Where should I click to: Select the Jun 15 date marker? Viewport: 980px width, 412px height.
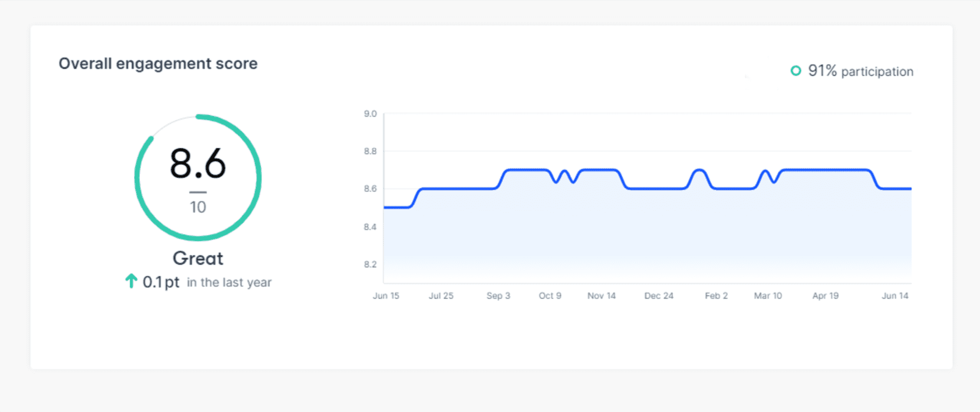coord(386,296)
